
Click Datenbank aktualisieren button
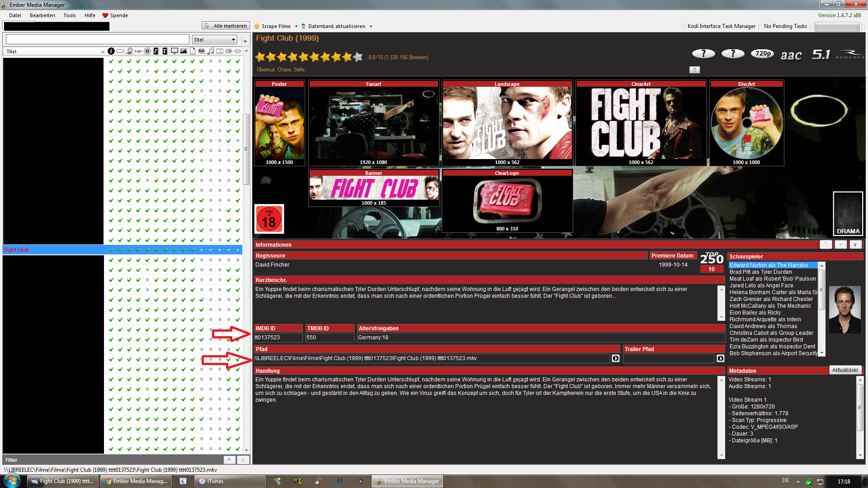(x=333, y=26)
